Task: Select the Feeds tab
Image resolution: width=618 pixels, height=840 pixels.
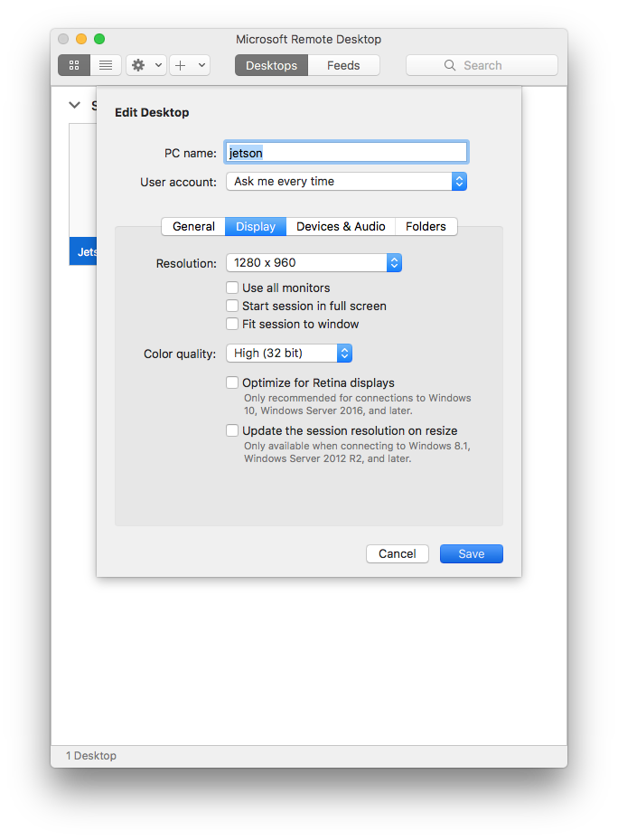Action: (343, 65)
